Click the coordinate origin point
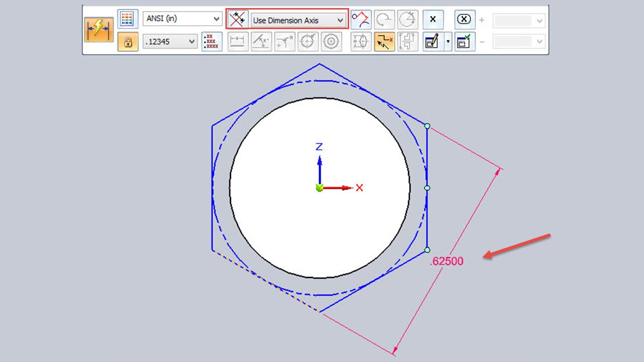Viewport: 644px width, 362px height. (x=319, y=188)
